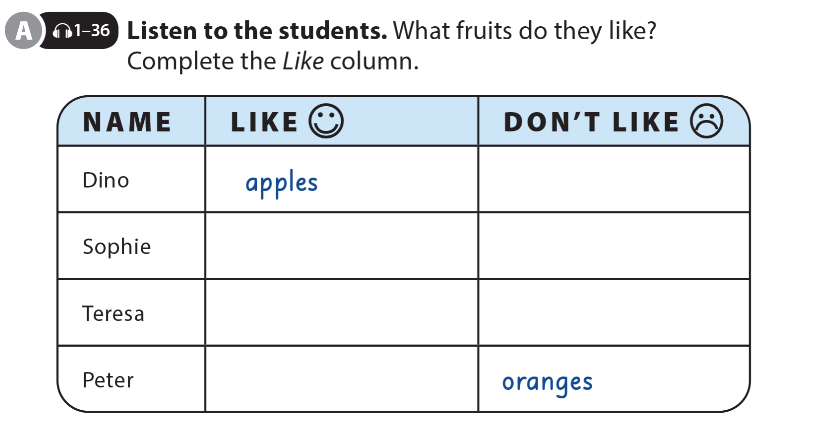The width and height of the screenshot is (824, 446).
Task: Select the name Dino in the table
Action: 106,180
